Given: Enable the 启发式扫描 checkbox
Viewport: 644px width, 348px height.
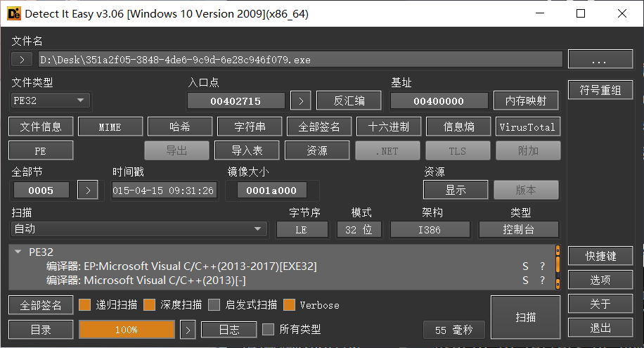Looking at the screenshot, I should point(214,305).
